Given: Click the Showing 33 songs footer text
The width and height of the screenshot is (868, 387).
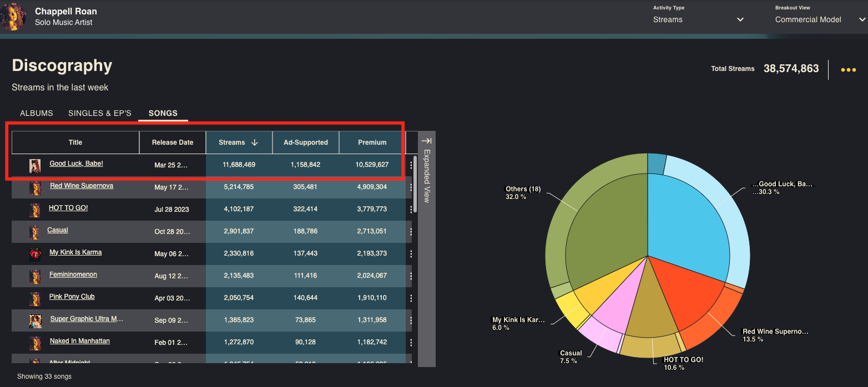Looking at the screenshot, I should tap(44, 376).
